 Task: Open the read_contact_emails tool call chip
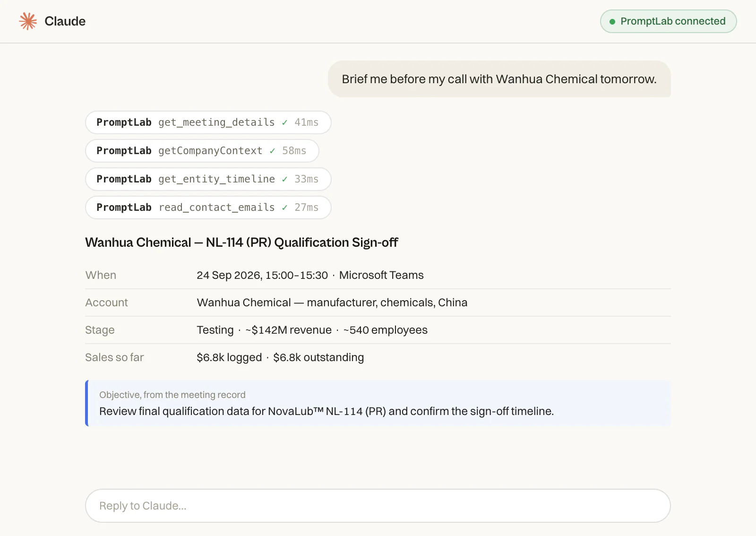point(208,207)
